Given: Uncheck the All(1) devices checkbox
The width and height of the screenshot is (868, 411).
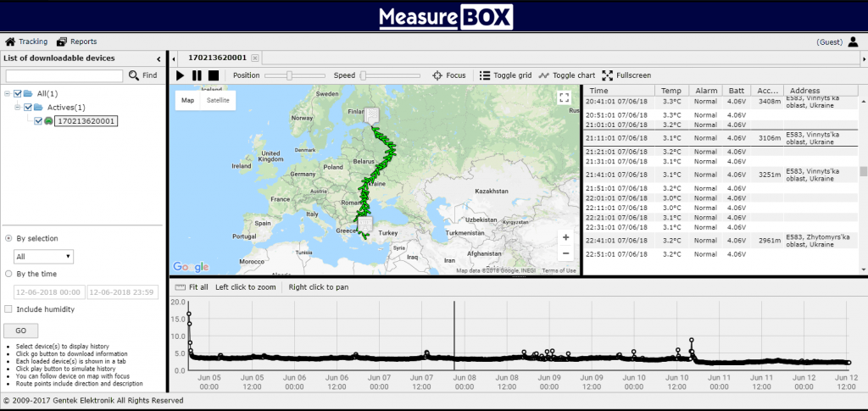Looking at the screenshot, I should (18, 93).
